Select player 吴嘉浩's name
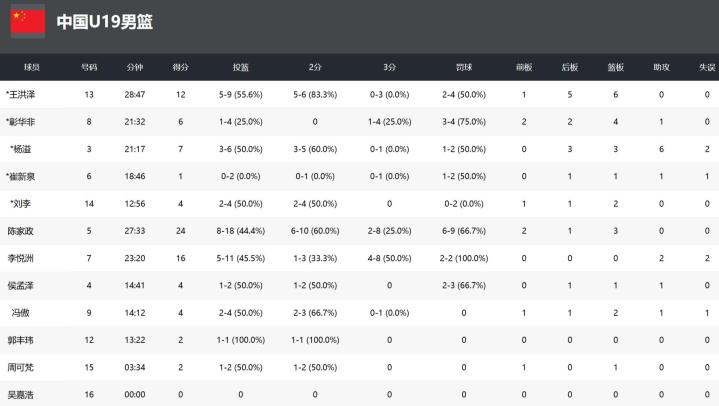This screenshot has width=719, height=406. 21,395
